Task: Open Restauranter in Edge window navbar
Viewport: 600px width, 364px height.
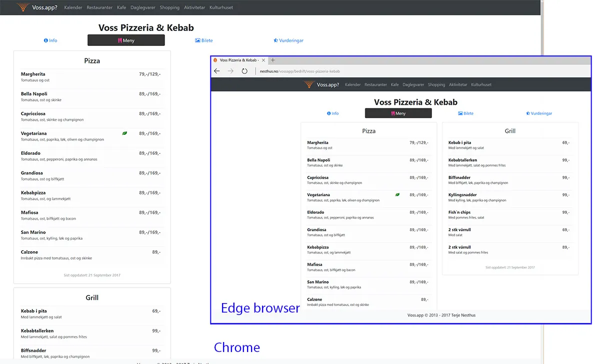Action: pos(375,85)
